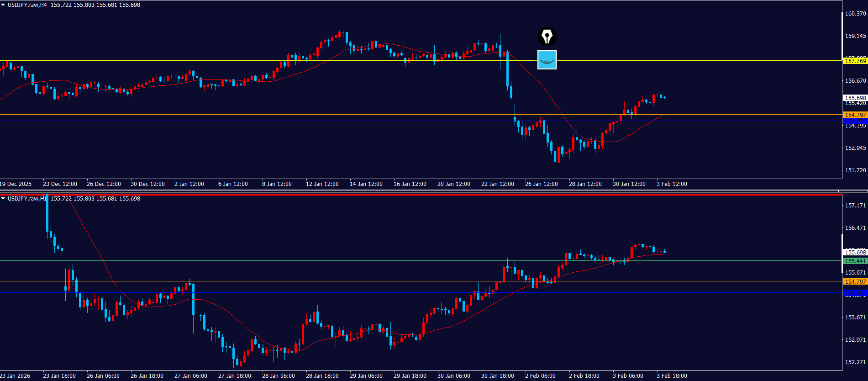
Task: Select the USDJPY.raw,H1 chart title text
Action: [27, 199]
